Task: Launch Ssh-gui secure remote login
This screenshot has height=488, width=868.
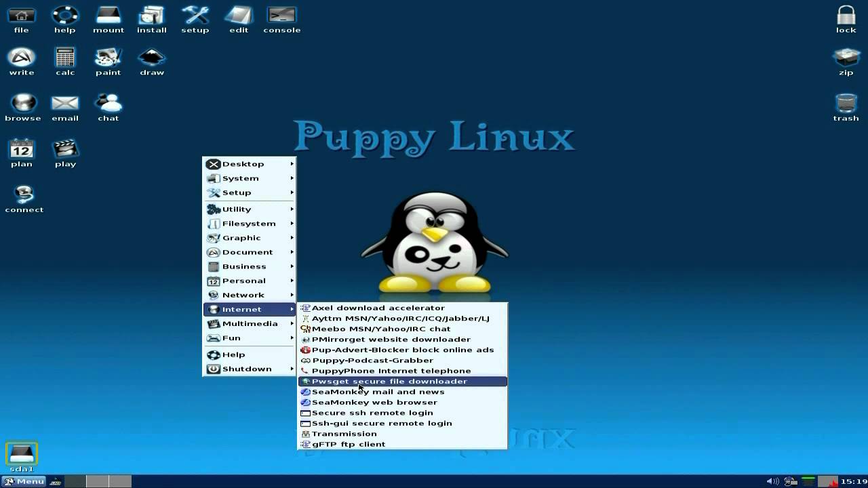Action: 403,424
